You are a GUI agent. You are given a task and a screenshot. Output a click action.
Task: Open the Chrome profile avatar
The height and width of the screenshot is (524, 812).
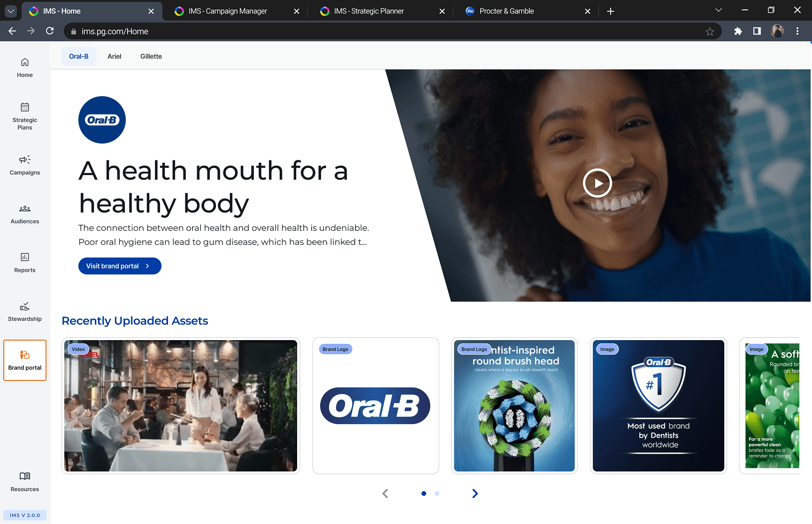tap(777, 31)
